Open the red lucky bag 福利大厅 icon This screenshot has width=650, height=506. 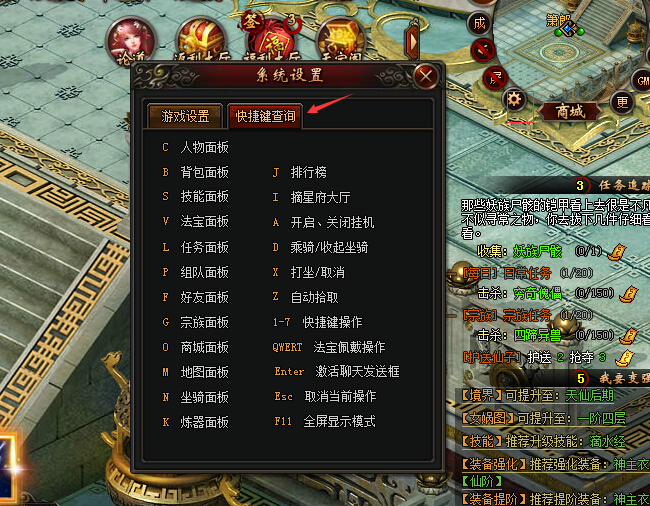pyautogui.click(x=272, y=39)
